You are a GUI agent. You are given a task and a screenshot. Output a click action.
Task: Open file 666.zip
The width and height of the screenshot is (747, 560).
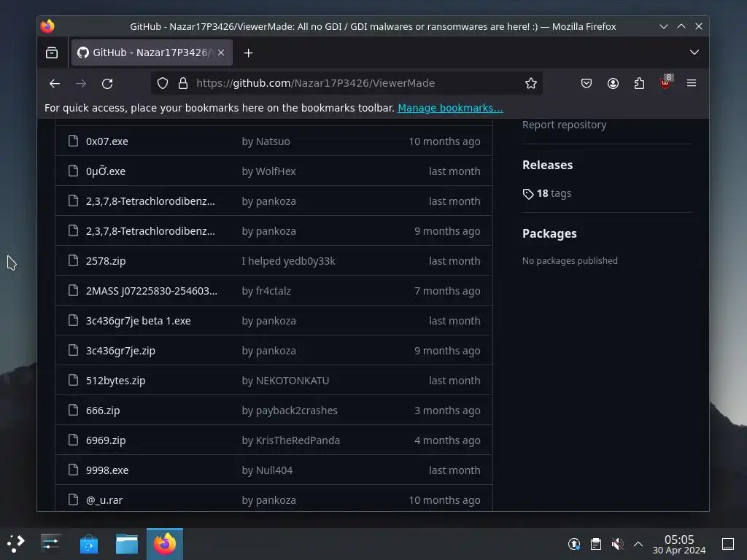point(103,411)
